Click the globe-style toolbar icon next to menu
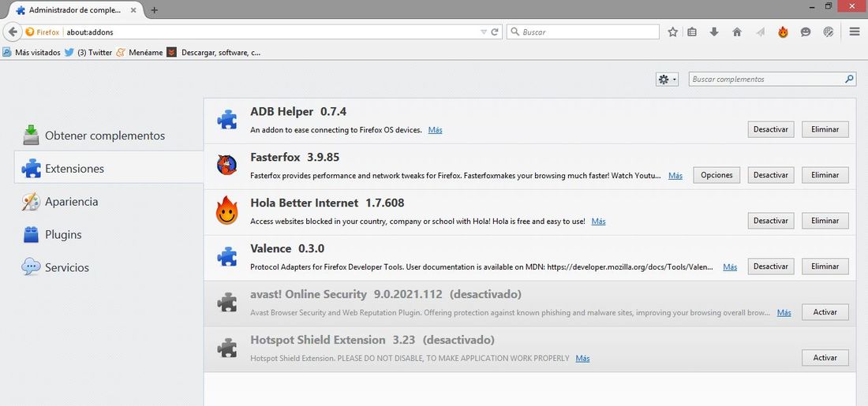This screenshot has width=868, height=406. pyautogui.click(x=828, y=32)
